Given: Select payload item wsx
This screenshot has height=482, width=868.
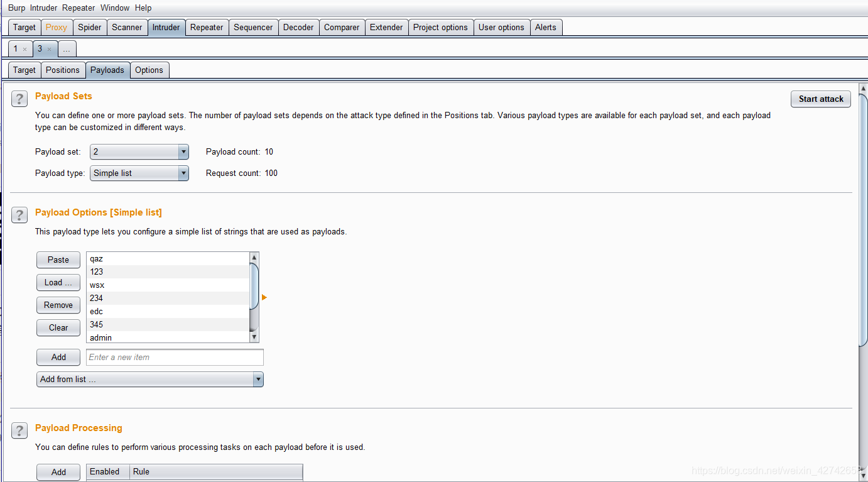Looking at the screenshot, I should (168, 285).
